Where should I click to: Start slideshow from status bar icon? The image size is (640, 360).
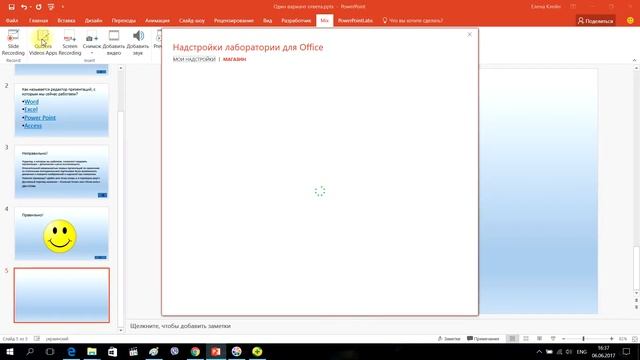(x=553, y=339)
